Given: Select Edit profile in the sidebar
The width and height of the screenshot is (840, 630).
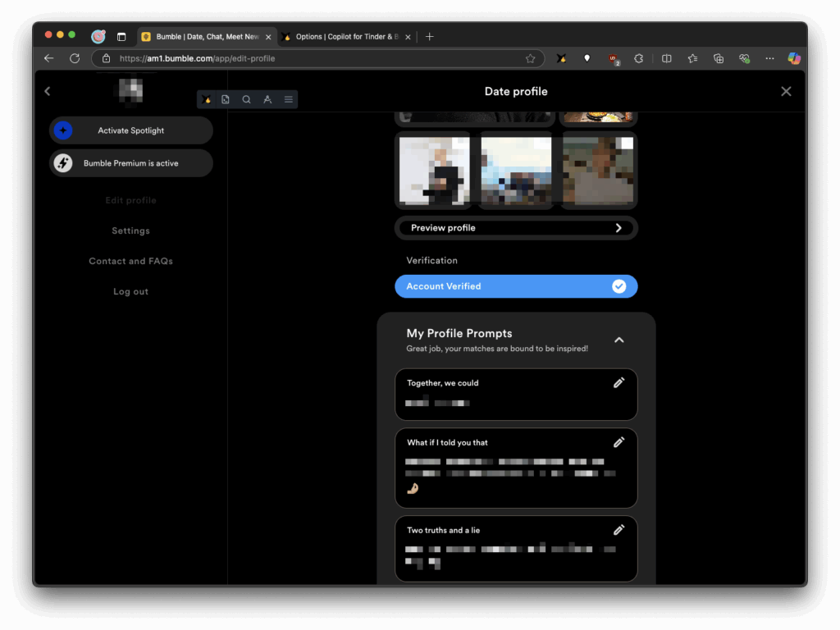Looking at the screenshot, I should click(130, 200).
